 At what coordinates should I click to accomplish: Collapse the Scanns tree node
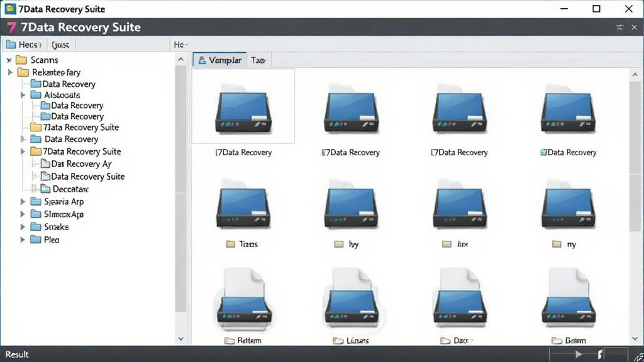[x=9, y=60]
